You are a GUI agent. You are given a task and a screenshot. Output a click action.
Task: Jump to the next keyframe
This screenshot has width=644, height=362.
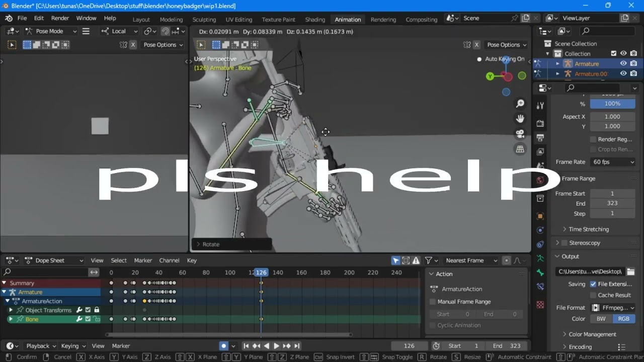286,346
